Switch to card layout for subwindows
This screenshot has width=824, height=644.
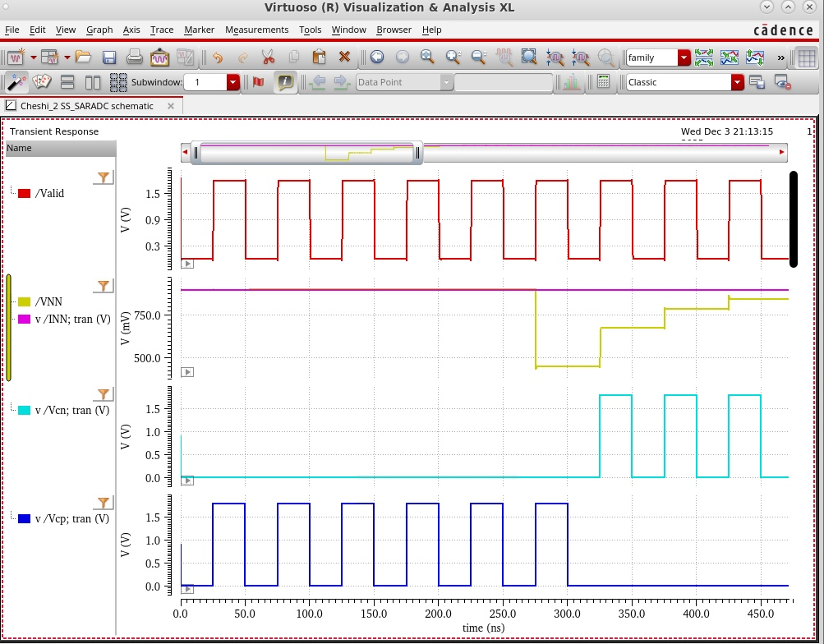42,82
